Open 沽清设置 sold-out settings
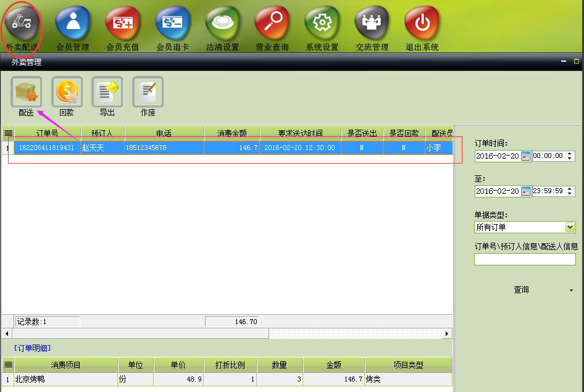This screenshot has width=584, height=392. click(222, 28)
